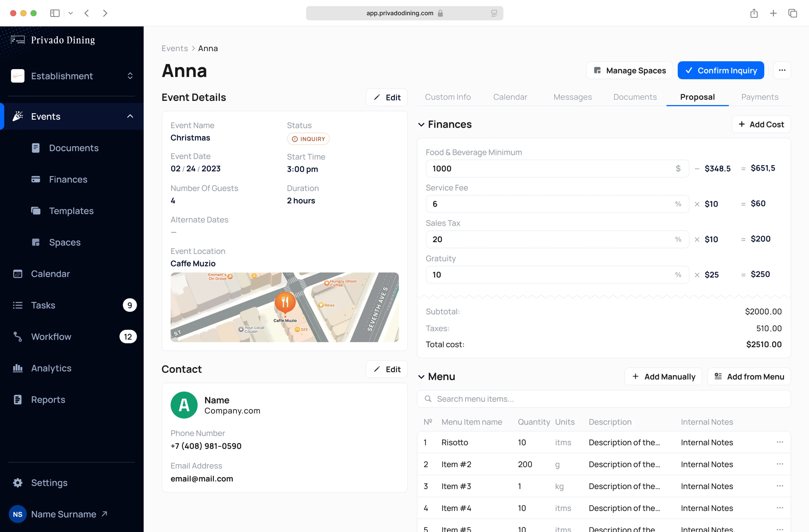Open Settings via the gear icon
This screenshot has width=809, height=532.
point(18,482)
